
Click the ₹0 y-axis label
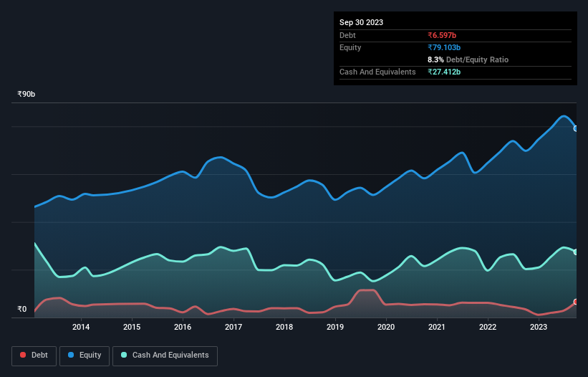coord(22,309)
